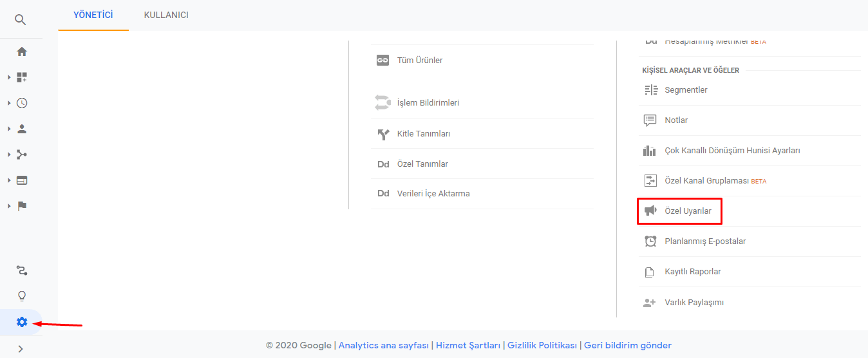Expand the Behavior section arrow
Viewport: 868px width, 358px height.
(x=9, y=180)
